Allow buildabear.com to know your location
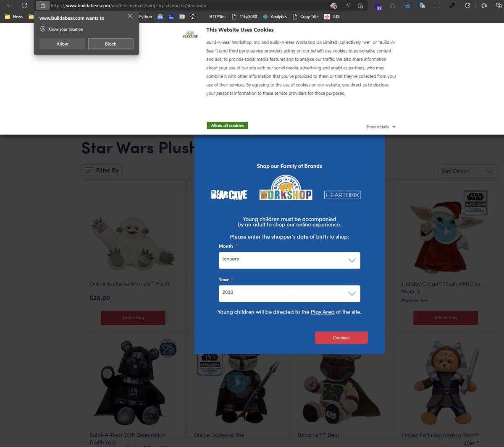The image size is (504, 447). [62, 44]
